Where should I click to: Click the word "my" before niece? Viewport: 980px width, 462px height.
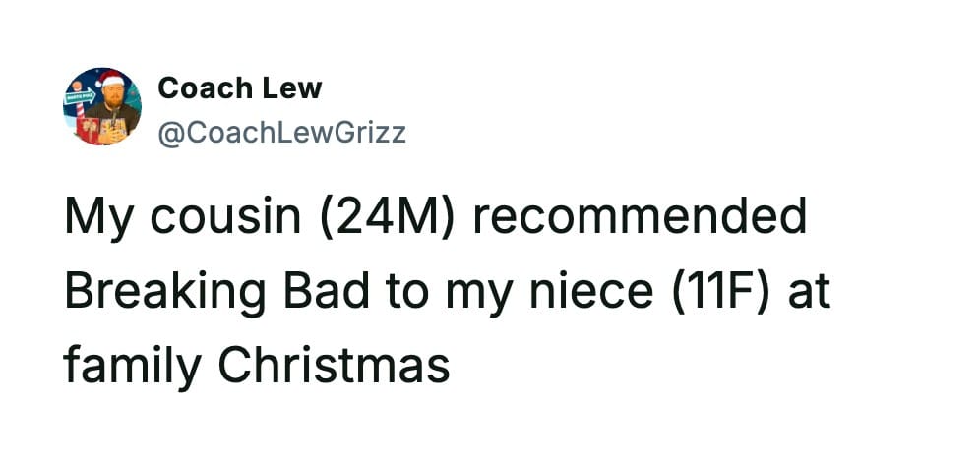[x=463, y=293]
